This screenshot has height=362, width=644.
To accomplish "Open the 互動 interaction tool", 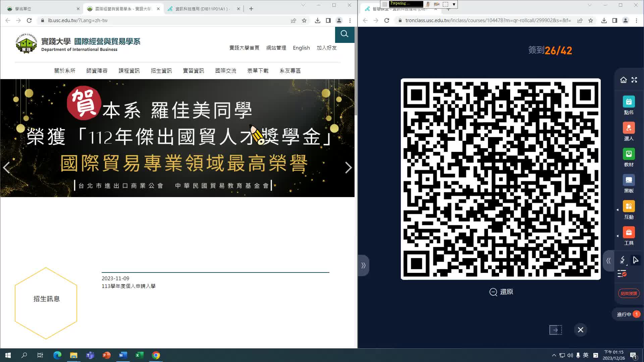I will coord(629,210).
